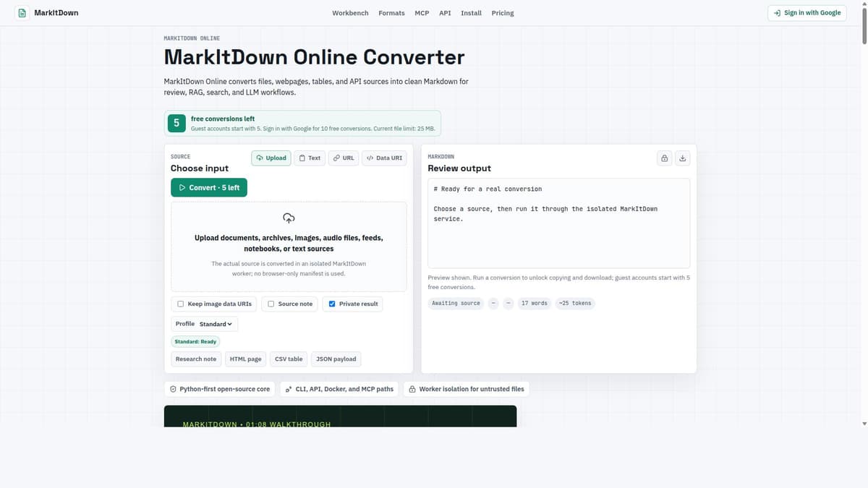This screenshot has width=868, height=488.
Task: Enable the Source note checkbox
Action: [x=271, y=304]
